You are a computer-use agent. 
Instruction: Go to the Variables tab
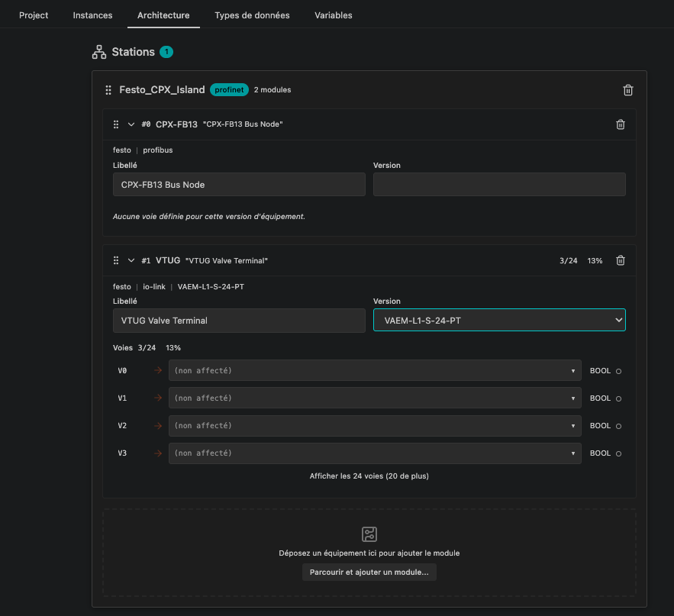333,15
